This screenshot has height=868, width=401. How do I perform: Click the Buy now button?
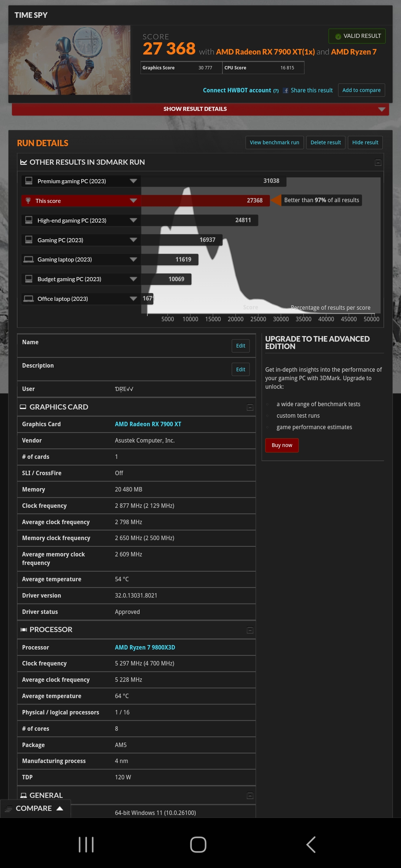coord(282,445)
